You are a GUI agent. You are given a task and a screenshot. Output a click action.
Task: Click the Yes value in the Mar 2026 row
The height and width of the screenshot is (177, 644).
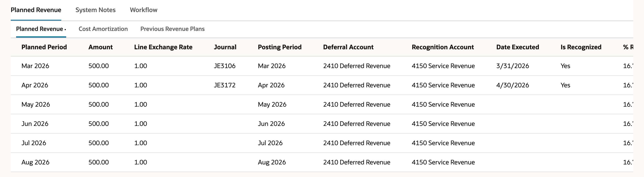[565, 66]
